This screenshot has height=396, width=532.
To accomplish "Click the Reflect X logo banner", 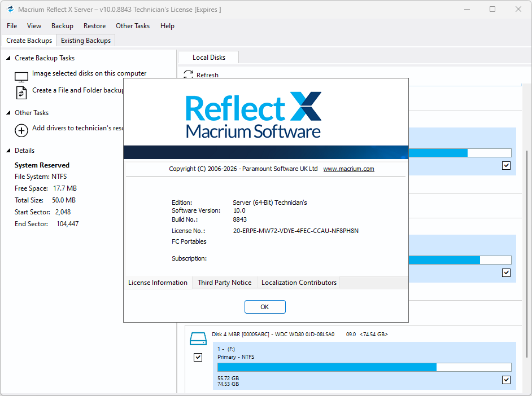I will click(253, 115).
